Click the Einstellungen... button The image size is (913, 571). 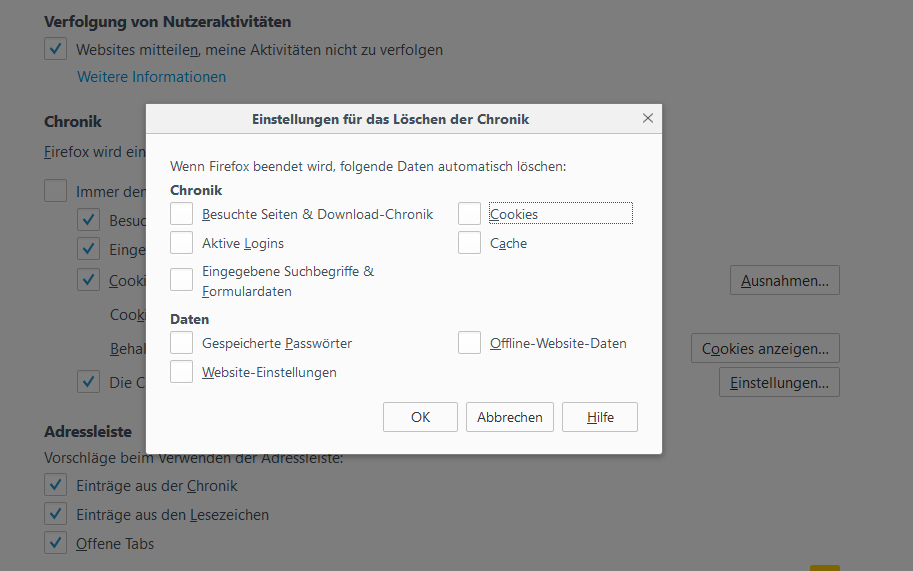pos(779,382)
